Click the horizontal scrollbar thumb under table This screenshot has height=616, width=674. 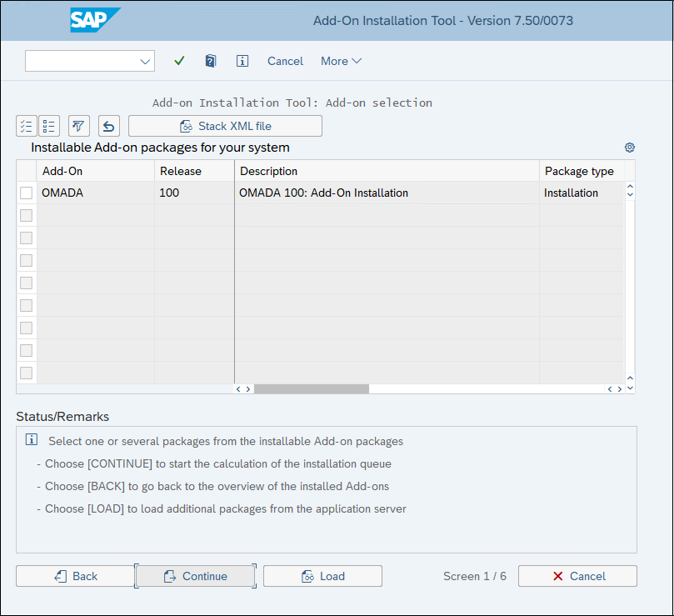point(312,389)
